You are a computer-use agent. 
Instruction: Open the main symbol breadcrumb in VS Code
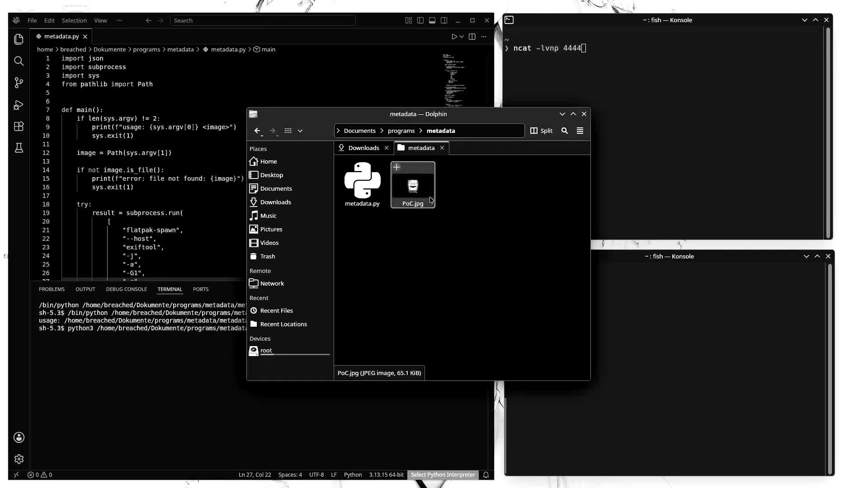click(x=264, y=49)
